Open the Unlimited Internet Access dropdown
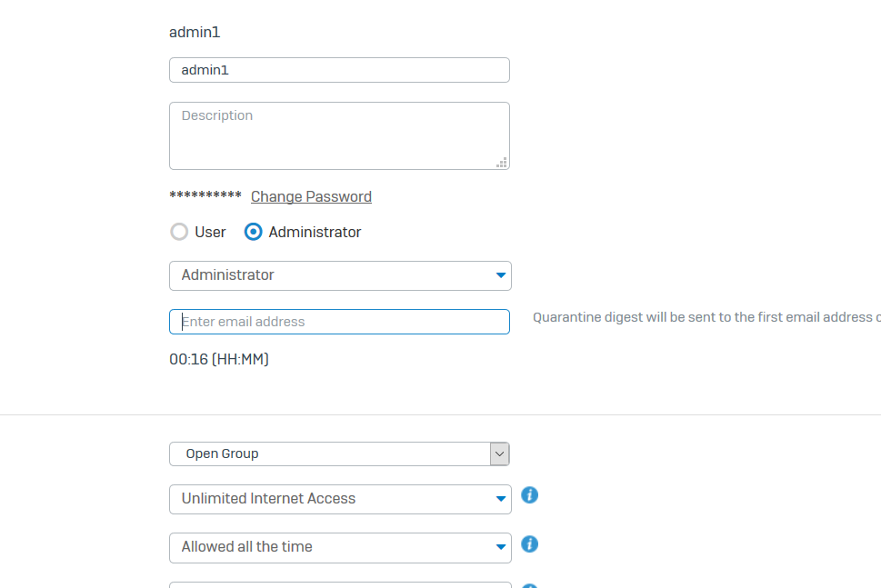Screen dimensions: 881x588 (x=340, y=499)
